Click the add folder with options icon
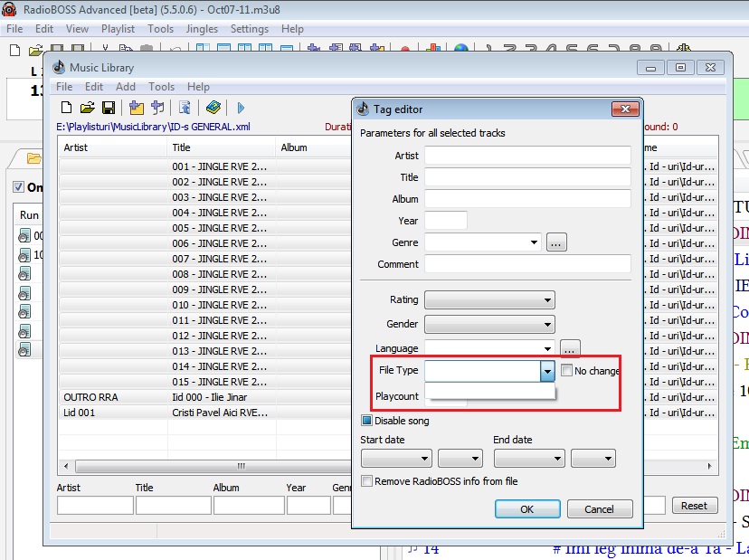749x560 pixels. [x=157, y=108]
